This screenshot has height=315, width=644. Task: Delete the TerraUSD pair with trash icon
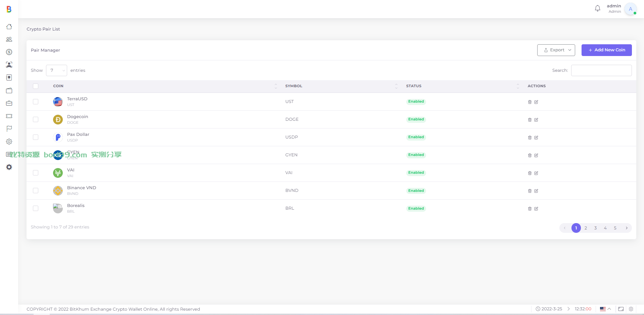[x=530, y=102]
